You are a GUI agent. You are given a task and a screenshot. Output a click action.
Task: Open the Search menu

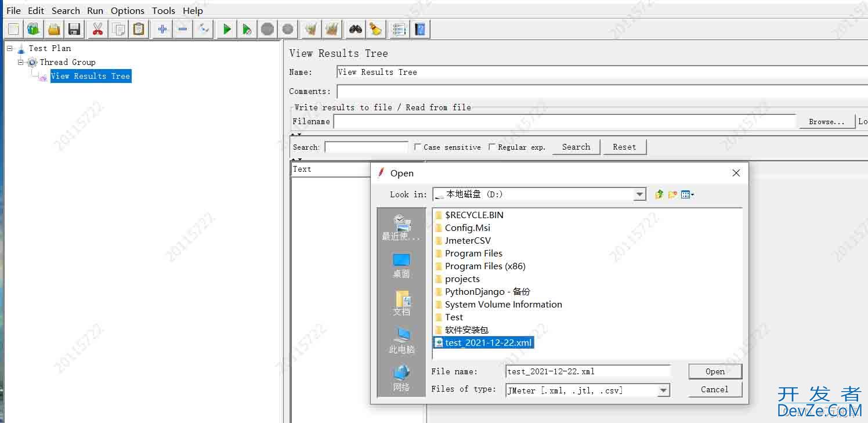point(66,10)
